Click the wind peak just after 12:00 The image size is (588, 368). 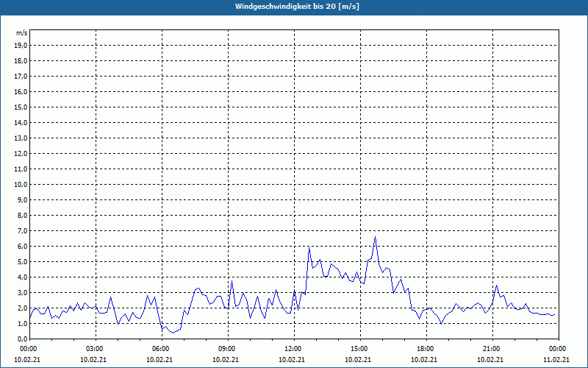point(309,247)
